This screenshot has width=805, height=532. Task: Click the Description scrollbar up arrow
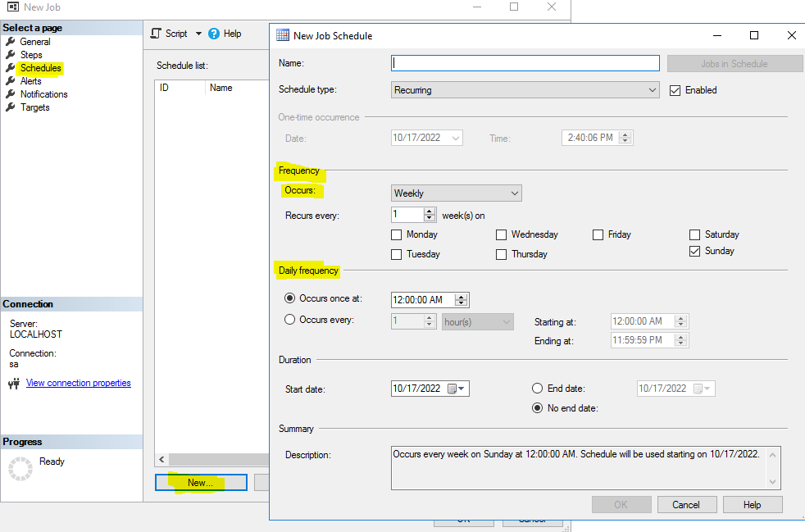click(x=773, y=455)
